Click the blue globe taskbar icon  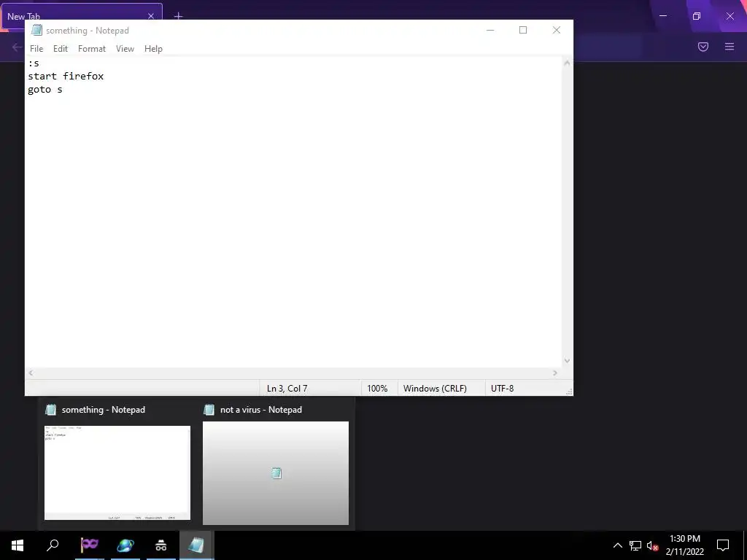tap(125, 545)
